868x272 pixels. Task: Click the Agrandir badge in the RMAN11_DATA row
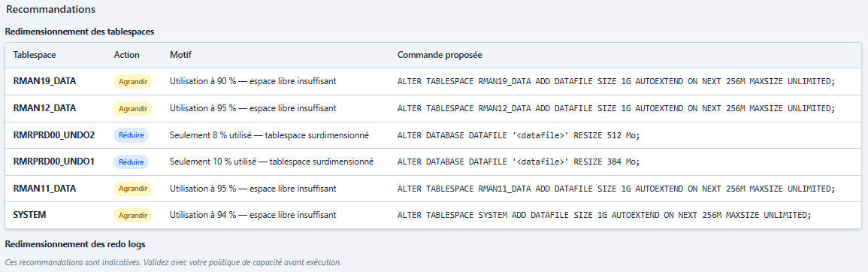(x=133, y=189)
